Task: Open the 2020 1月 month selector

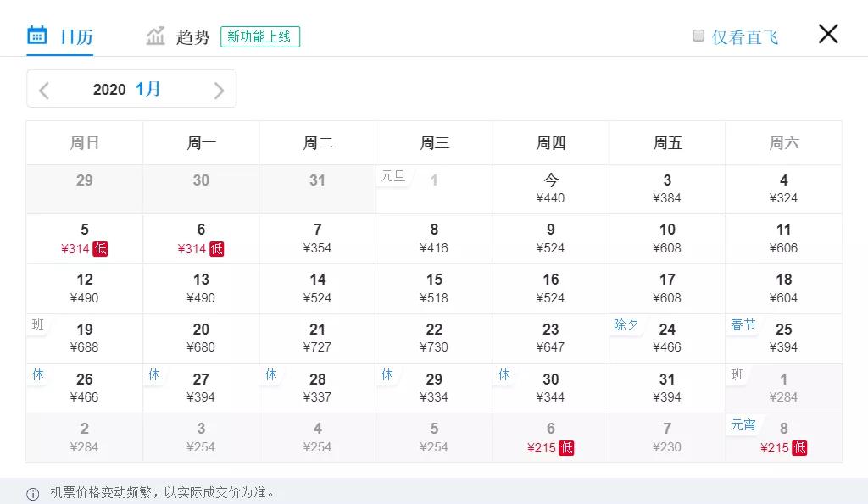Action: click(x=127, y=89)
